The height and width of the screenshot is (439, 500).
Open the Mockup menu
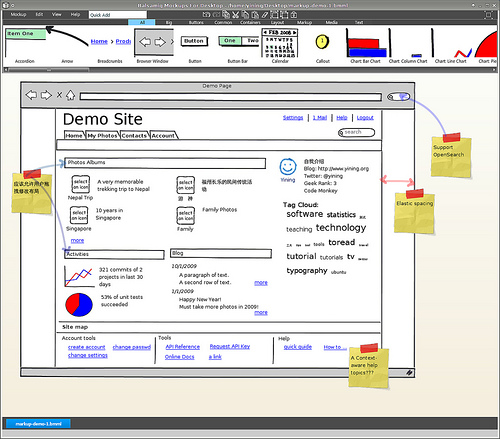tap(18, 14)
